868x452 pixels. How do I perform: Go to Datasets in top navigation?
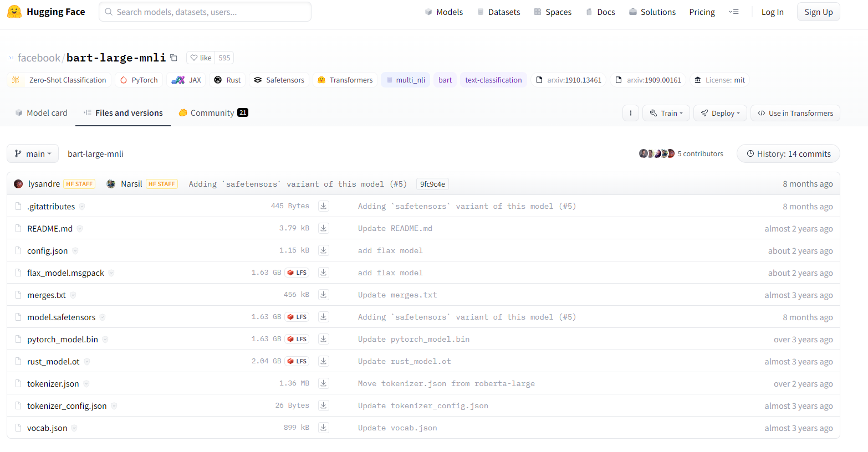499,12
